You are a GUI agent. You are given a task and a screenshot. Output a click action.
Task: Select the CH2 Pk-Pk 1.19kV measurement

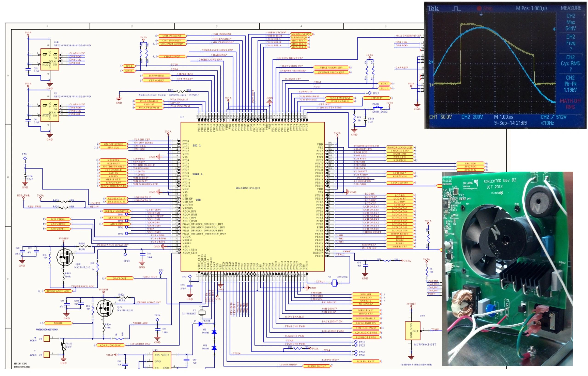click(x=570, y=84)
